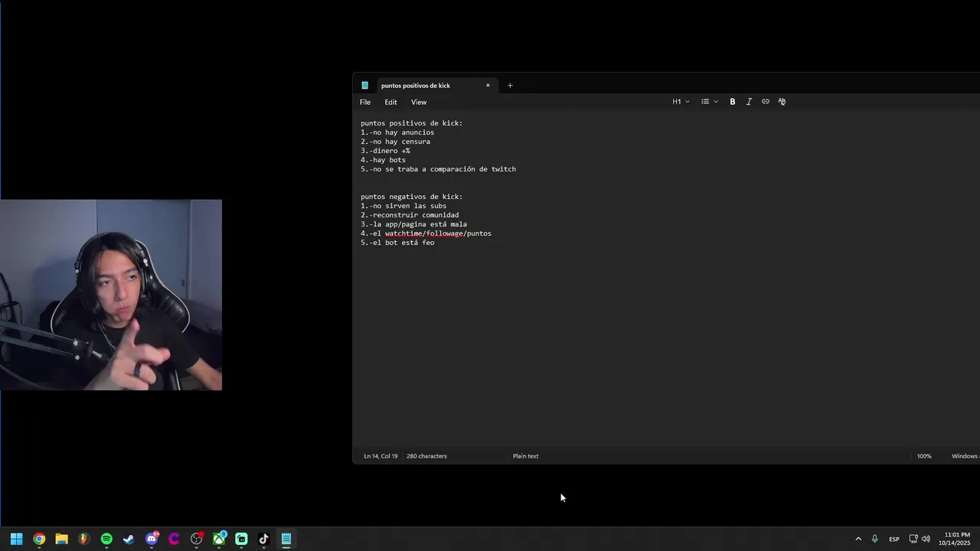Click the 'Plain text' status indicator
Image resolution: width=980 pixels, height=551 pixels.
click(525, 456)
